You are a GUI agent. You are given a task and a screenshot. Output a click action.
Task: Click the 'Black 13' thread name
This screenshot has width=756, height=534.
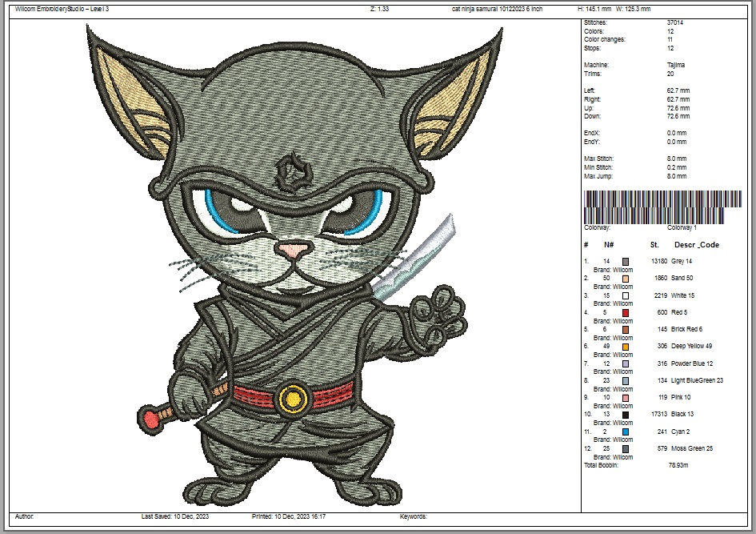coord(682,414)
